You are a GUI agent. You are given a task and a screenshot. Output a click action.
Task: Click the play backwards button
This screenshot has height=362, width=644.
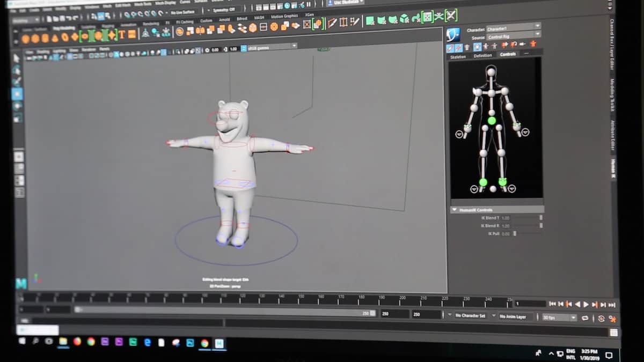tap(577, 304)
